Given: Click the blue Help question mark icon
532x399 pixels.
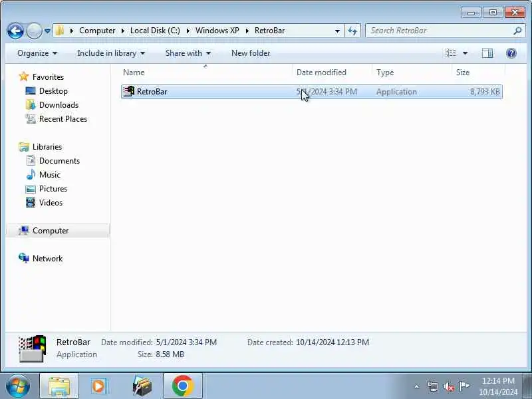Looking at the screenshot, I should 511,53.
